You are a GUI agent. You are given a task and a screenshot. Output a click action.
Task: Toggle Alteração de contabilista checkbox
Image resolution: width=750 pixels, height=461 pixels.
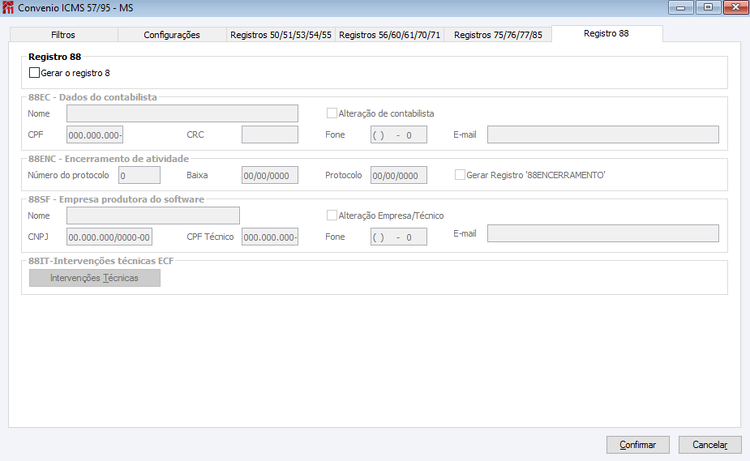(331, 113)
